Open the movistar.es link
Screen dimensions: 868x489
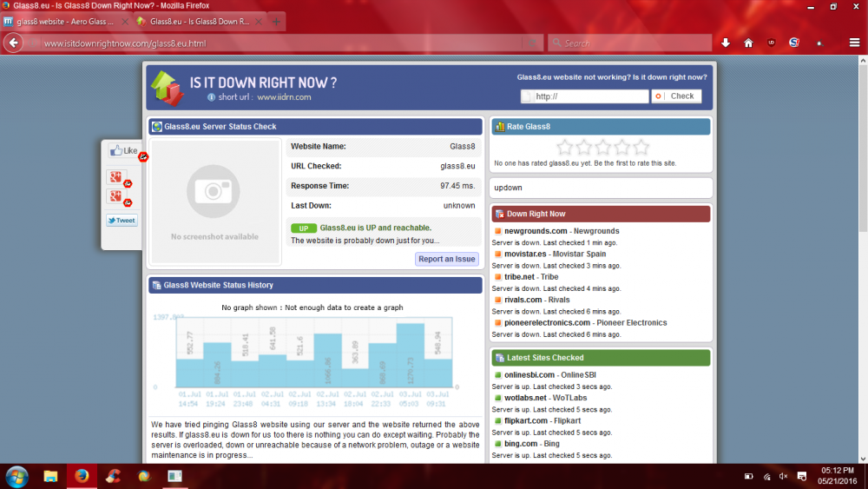[525, 254]
